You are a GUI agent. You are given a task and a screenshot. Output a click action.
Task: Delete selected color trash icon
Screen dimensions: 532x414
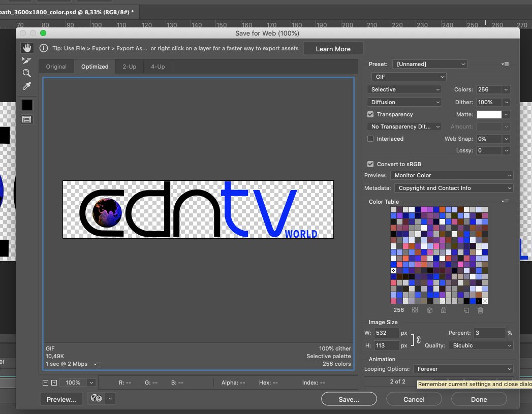click(481, 310)
